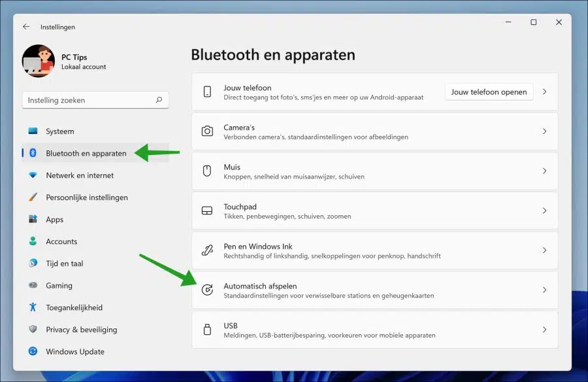
Task: Open Windows Update settings
Action: (x=95, y=351)
